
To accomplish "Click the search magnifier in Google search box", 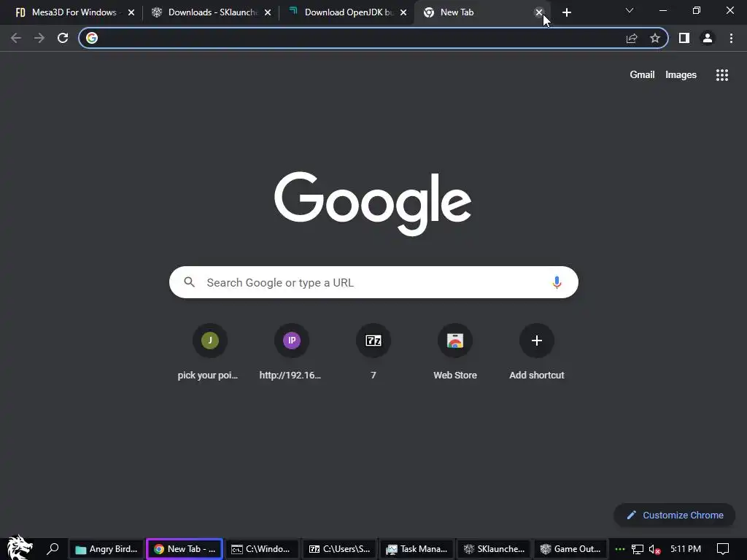I will click(x=190, y=282).
